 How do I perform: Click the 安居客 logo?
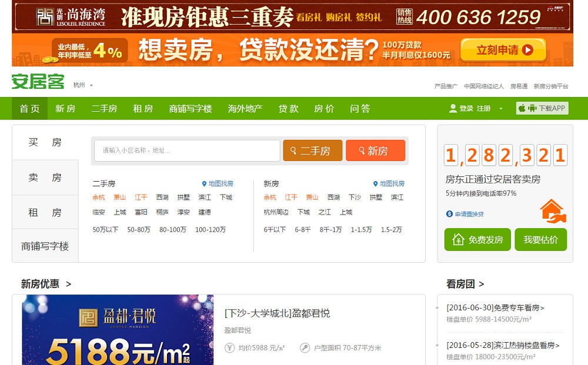(38, 81)
